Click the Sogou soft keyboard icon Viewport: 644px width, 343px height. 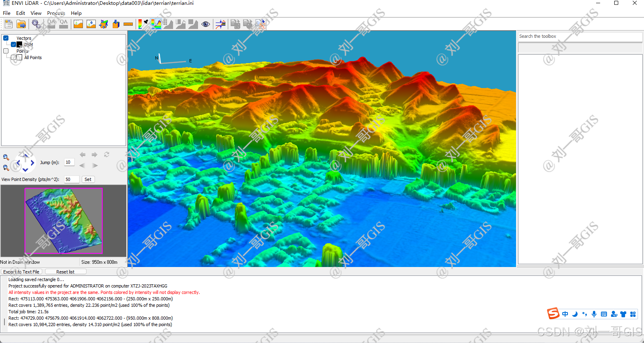point(604,314)
